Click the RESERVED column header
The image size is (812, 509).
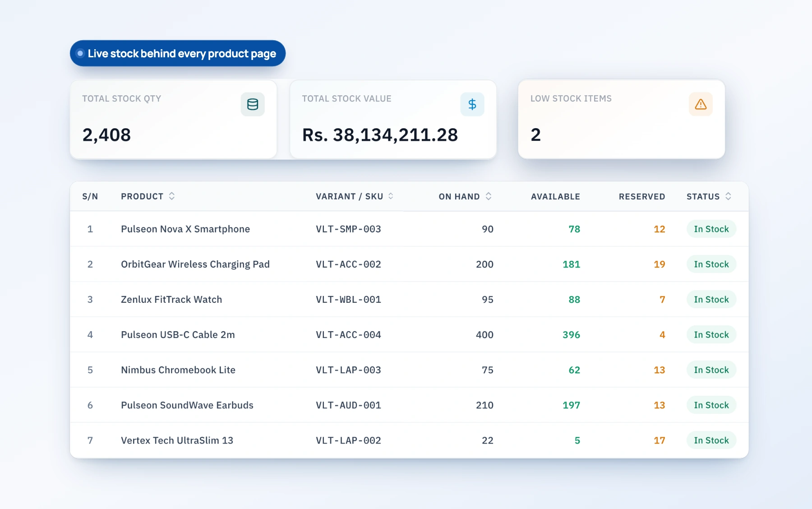[642, 196]
